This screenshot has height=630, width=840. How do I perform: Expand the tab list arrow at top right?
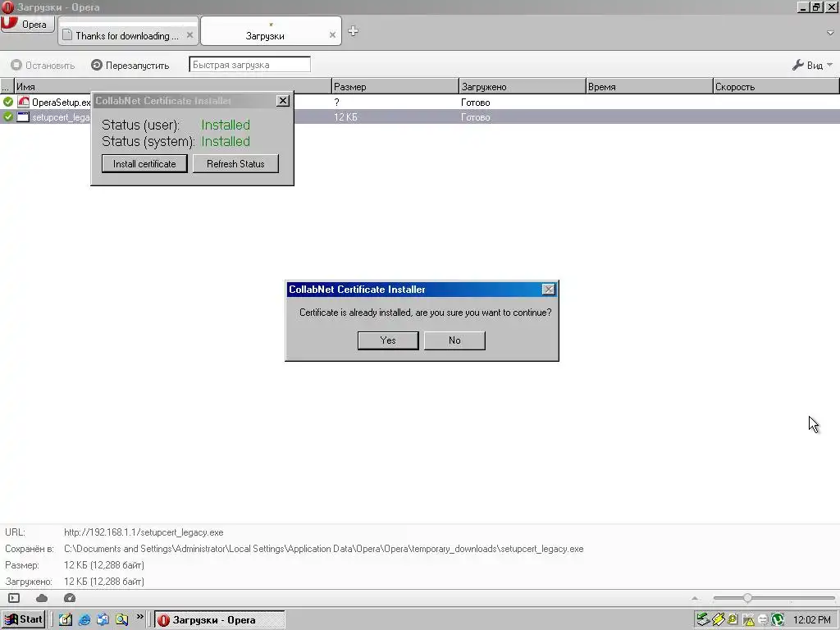(830, 33)
